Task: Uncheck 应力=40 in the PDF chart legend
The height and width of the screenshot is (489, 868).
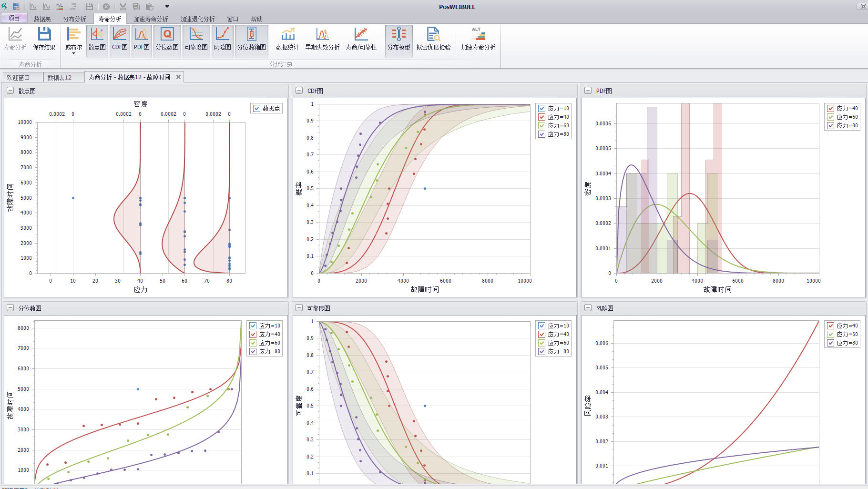Action: point(830,108)
